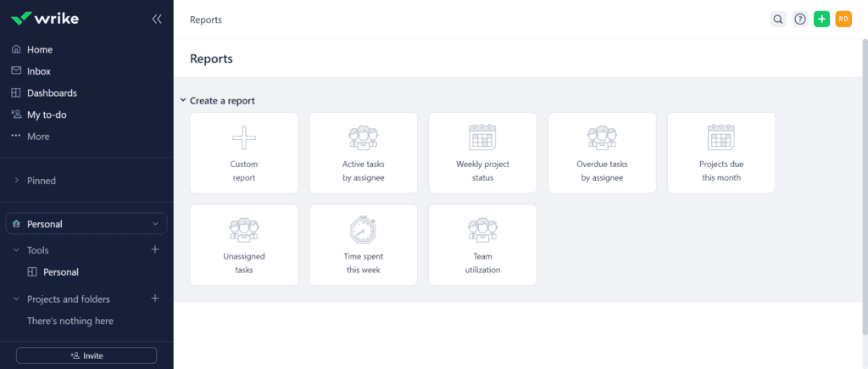Click the Unassigned tasks people icon
Screen dimensions: 868x369
pos(244,230)
